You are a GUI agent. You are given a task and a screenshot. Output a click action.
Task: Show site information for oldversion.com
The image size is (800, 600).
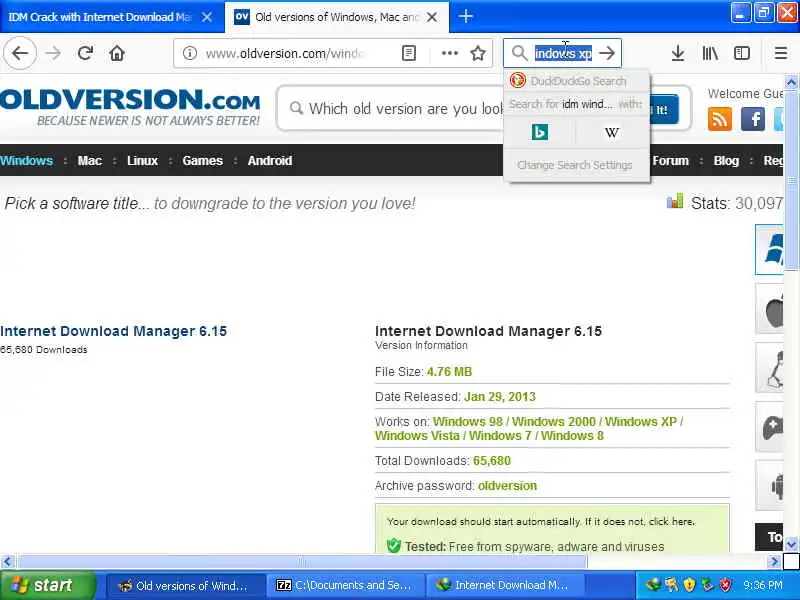190,53
